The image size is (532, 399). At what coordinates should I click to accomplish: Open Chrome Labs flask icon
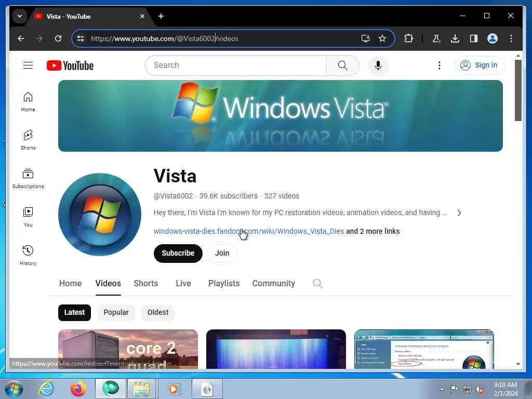(436, 38)
